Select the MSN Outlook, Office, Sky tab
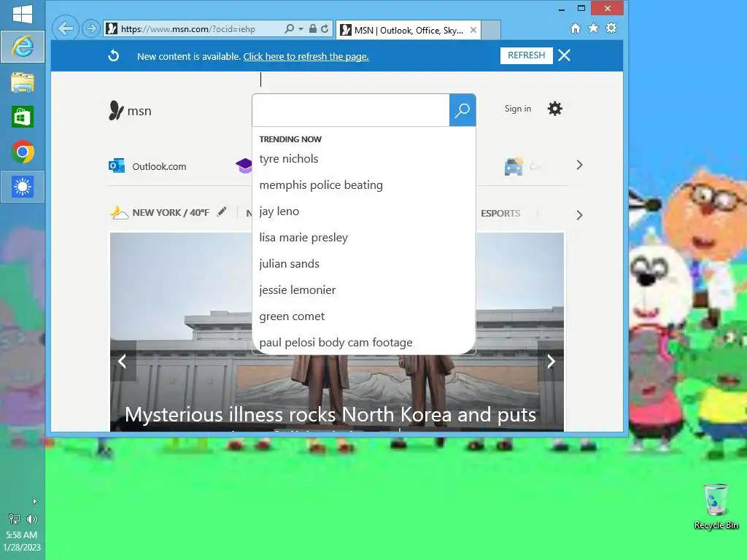The image size is (747, 560). click(409, 30)
